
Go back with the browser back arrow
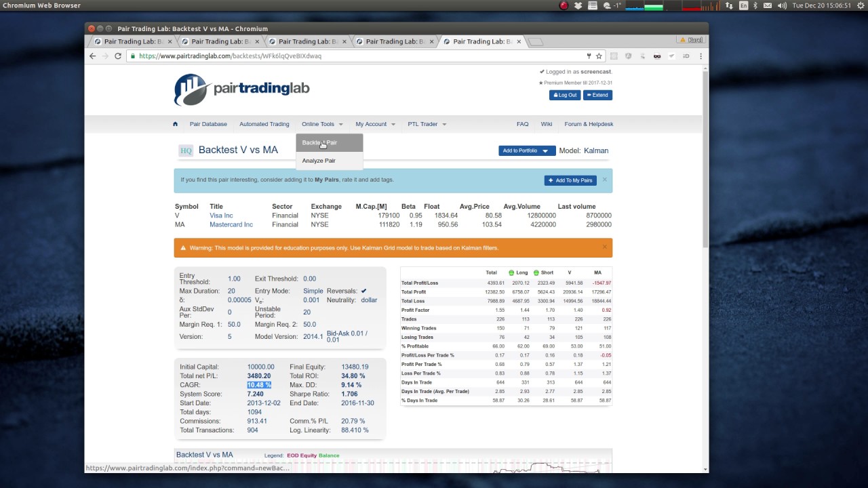[93, 56]
